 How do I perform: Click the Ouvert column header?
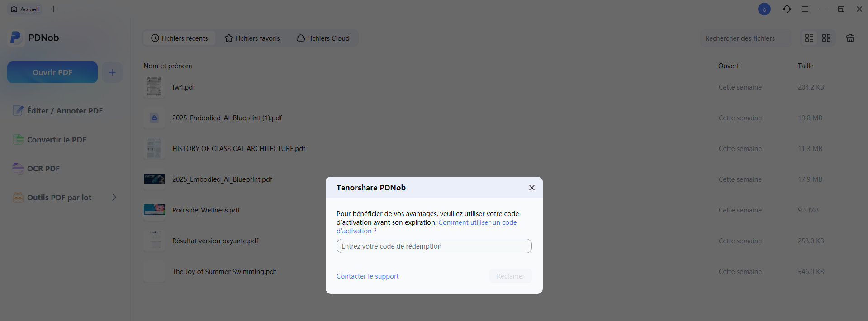click(x=729, y=66)
